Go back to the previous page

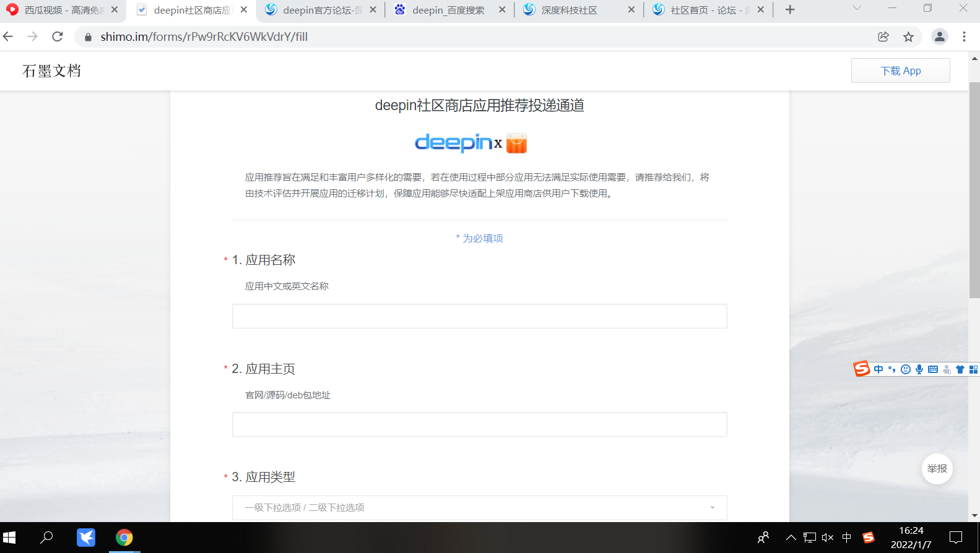(x=9, y=36)
